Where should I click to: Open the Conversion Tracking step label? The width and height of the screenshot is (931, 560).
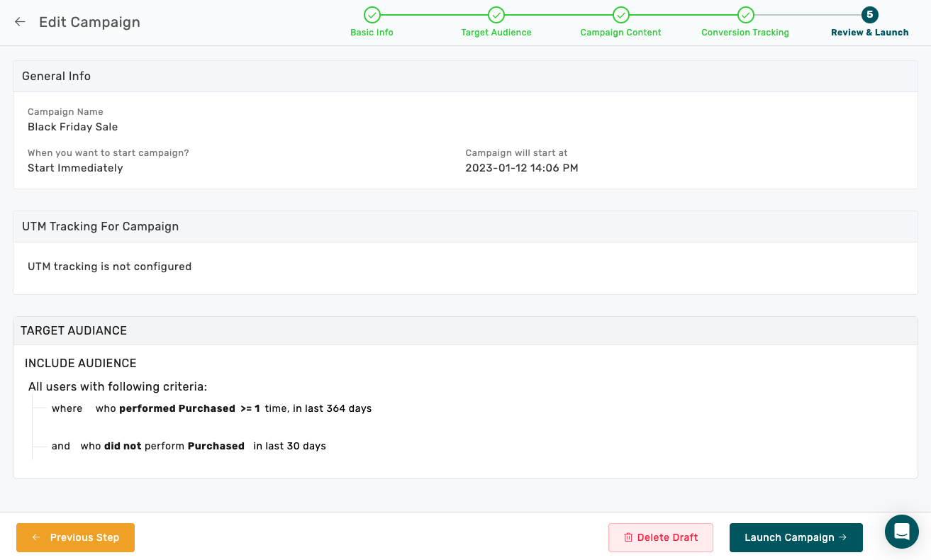coord(745,33)
